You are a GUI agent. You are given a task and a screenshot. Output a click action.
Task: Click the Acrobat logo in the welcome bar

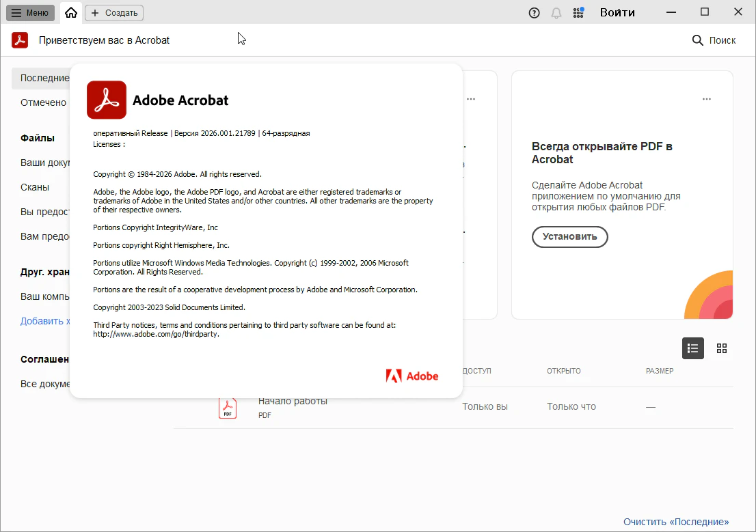click(x=20, y=40)
